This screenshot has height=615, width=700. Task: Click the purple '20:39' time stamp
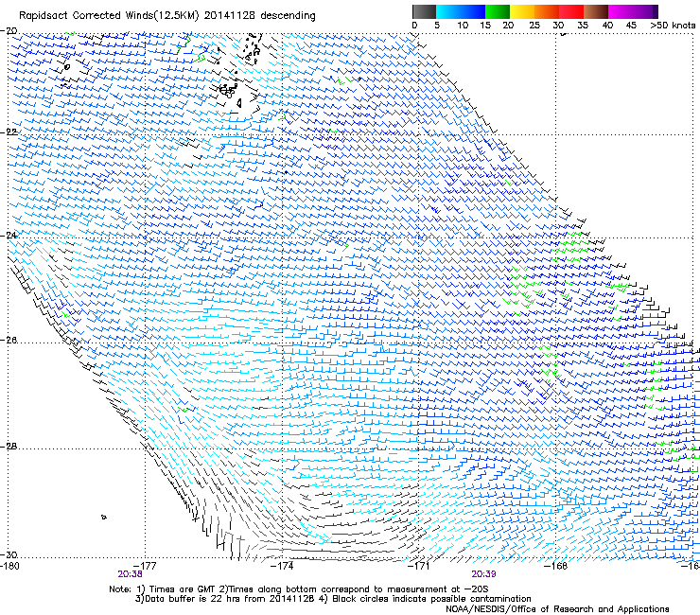click(x=483, y=574)
